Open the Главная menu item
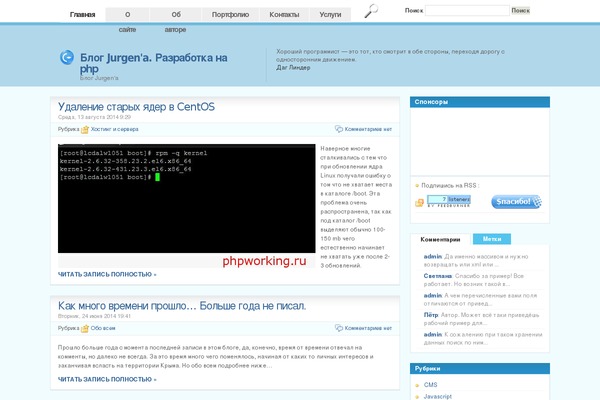 click(x=82, y=15)
